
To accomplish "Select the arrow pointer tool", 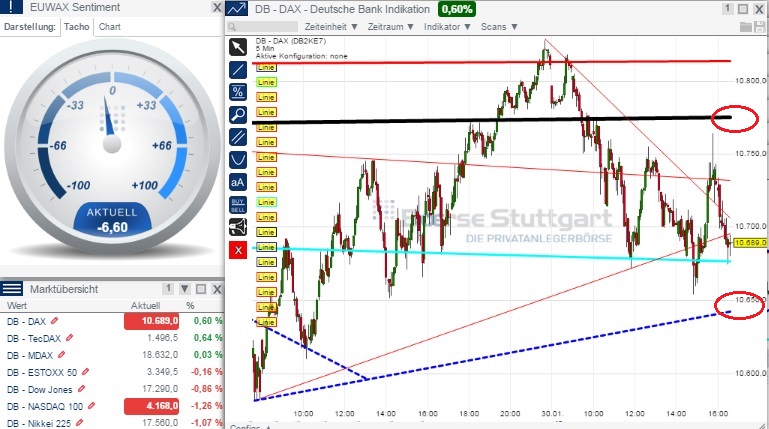I will point(238,47).
